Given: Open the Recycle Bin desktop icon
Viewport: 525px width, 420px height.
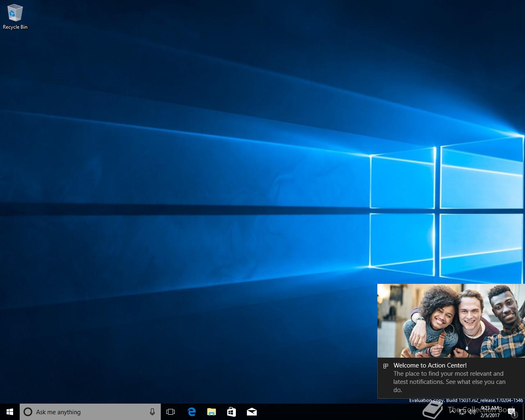Looking at the screenshot, I should (x=15, y=17).
